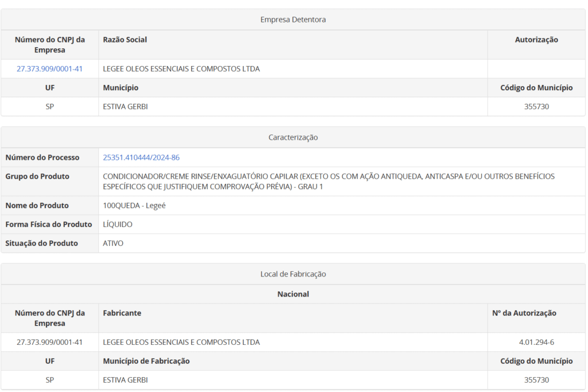The image size is (588, 392).
Task: Click the LÍQUIDO physical form value
Action: [x=117, y=225]
